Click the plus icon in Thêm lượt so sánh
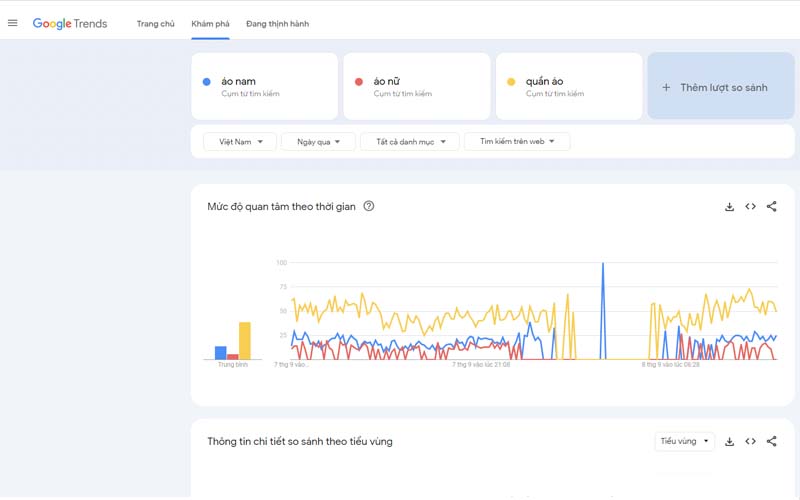Viewport: 800px width, 500px height. (x=666, y=88)
